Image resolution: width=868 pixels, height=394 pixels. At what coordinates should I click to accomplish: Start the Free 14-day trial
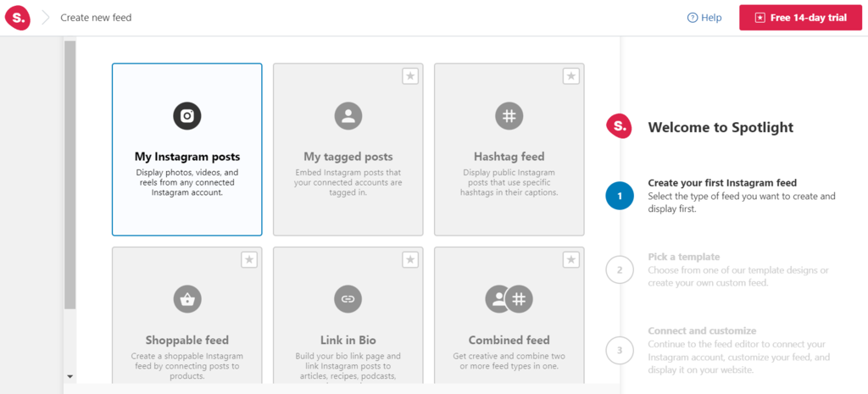click(x=800, y=18)
